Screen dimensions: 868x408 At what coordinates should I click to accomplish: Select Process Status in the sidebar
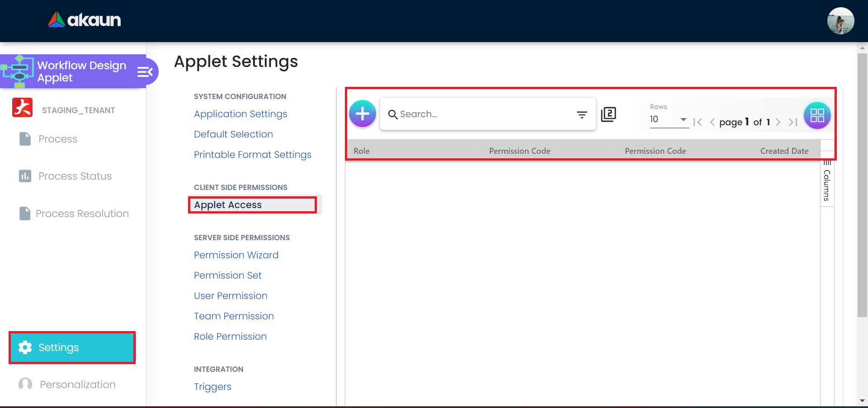[x=75, y=176]
